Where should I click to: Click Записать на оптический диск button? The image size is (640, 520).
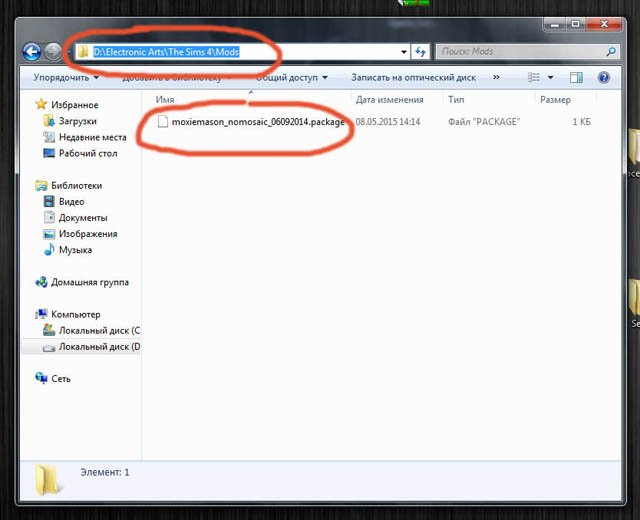click(411, 77)
